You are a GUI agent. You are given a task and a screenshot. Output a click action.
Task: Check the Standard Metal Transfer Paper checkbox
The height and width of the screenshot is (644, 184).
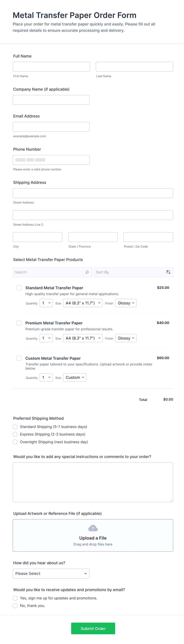pos(19,288)
